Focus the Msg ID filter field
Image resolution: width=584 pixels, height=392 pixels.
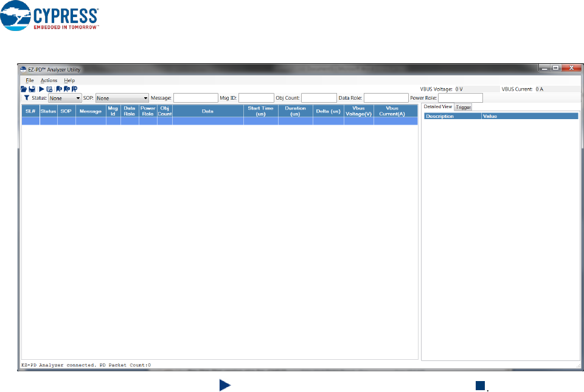pos(256,98)
